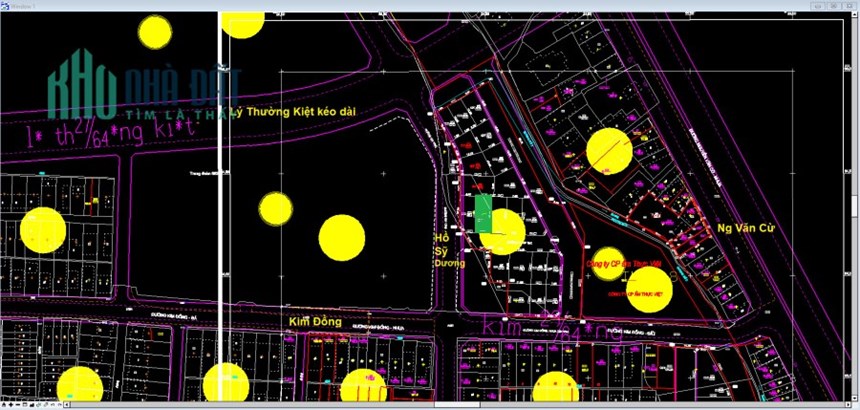Click the yellow 'Kim Đồng' street label

click(x=315, y=322)
